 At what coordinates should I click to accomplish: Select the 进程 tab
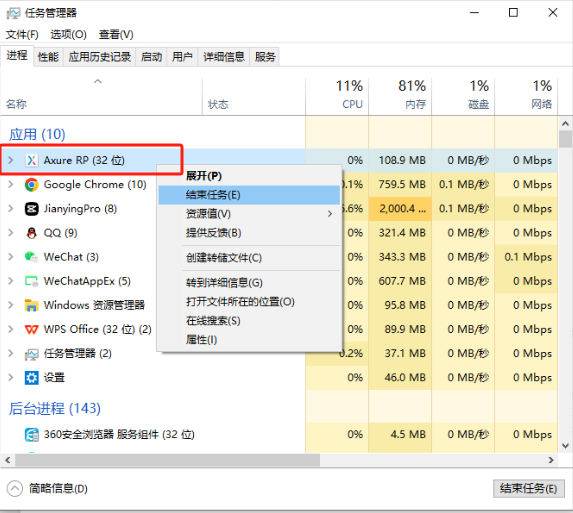point(17,56)
